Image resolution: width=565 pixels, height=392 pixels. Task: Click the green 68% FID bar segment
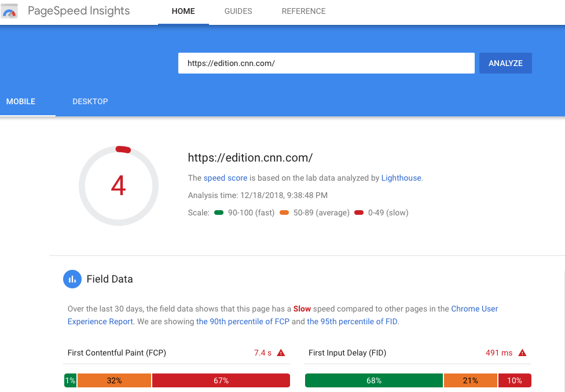coord(373,380)
